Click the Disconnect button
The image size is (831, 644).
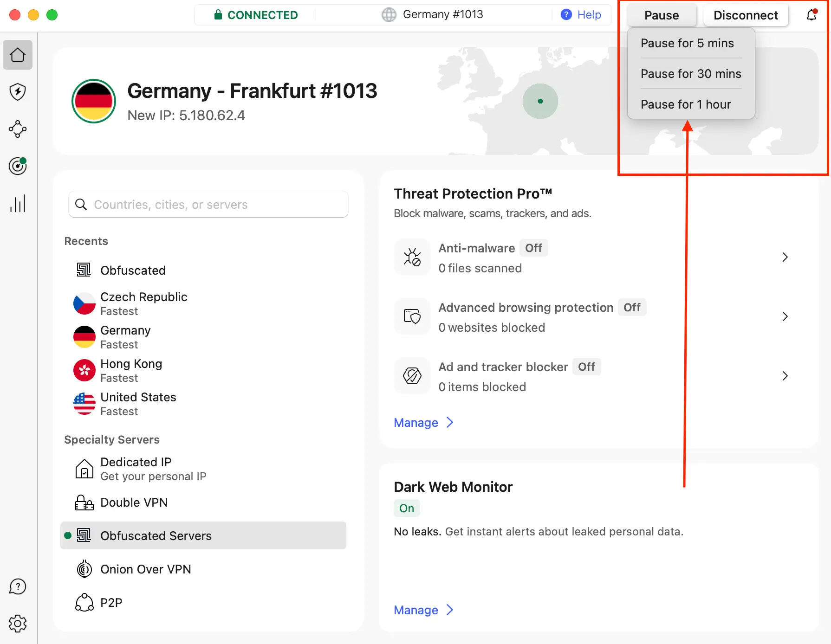point(746,15)
